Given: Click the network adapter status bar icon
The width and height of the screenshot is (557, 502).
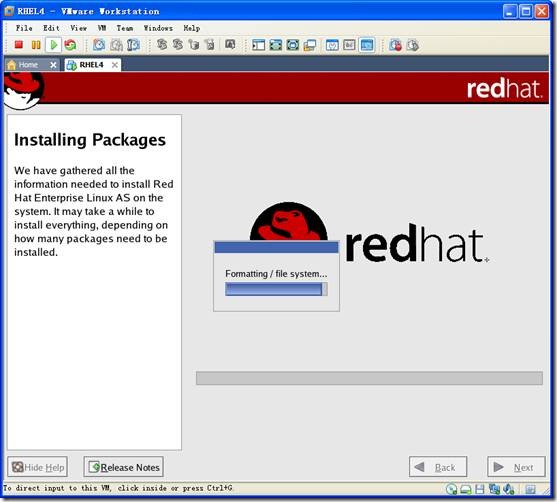Looking at the screenshot, I should tap(494, 489).
